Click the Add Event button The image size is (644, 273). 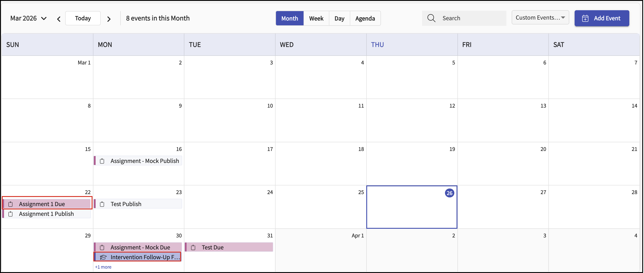coord(602,18)
